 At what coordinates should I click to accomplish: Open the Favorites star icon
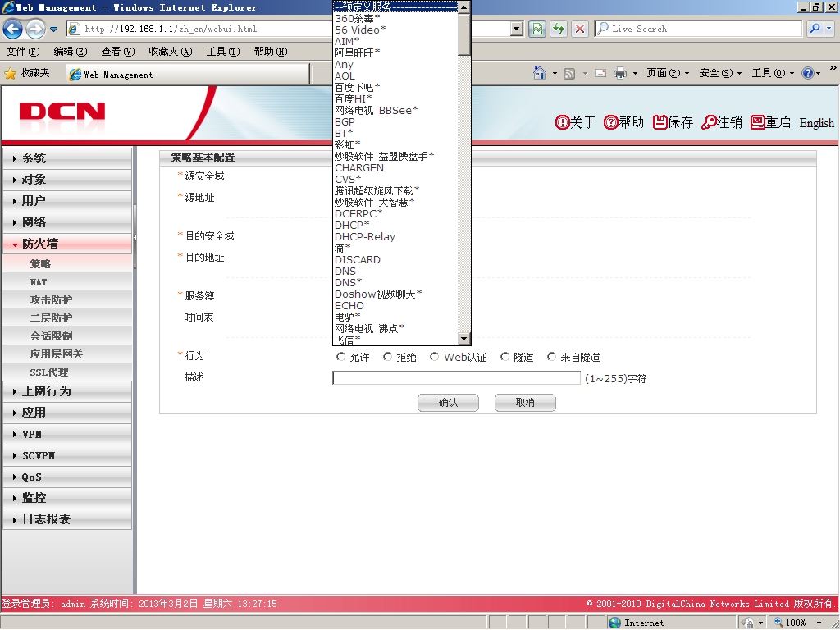pyautogui.click(x=10, y=73)
